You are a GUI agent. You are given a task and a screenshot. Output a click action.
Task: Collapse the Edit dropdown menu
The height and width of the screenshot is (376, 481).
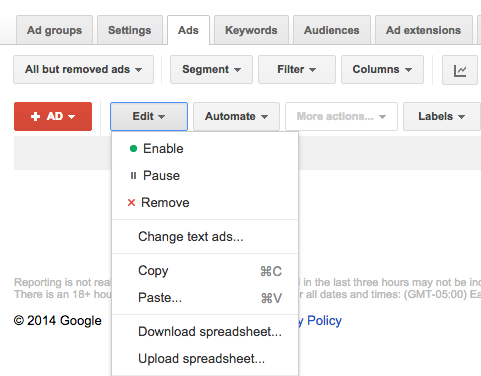tap(149, 116)
